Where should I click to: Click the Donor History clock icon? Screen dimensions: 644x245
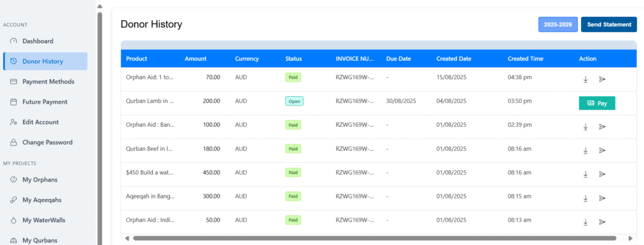pyautogui.click(x=14, y=62)
